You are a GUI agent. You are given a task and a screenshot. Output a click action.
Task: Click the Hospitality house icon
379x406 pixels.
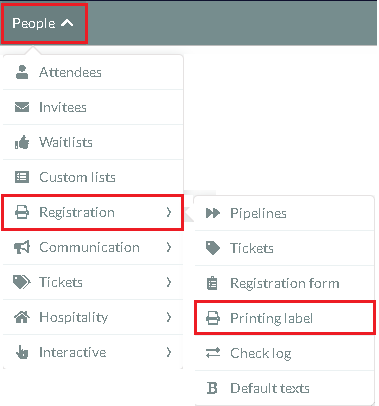click(22, 317)
